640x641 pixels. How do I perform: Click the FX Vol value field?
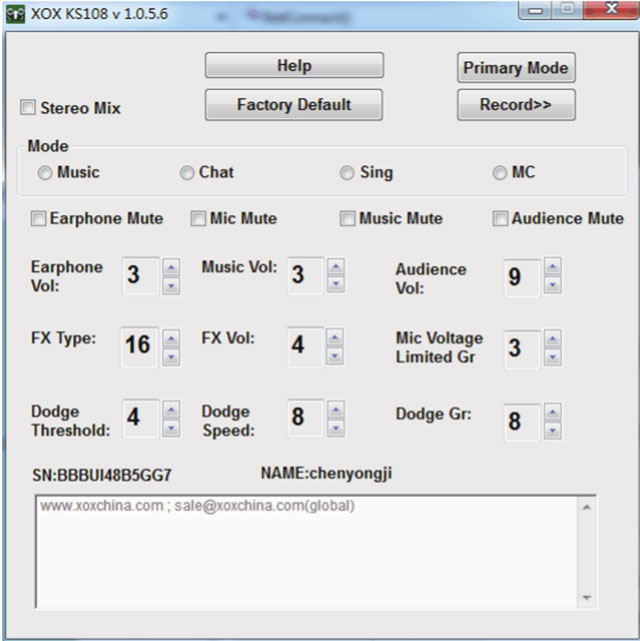click(306, 347)
